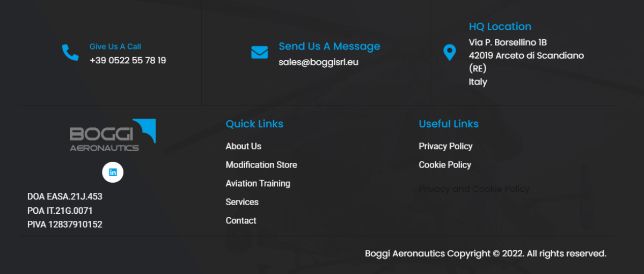This screenshot has width=644, height=274.
Task: Click the phone handset icon
Action: [70, 52]
